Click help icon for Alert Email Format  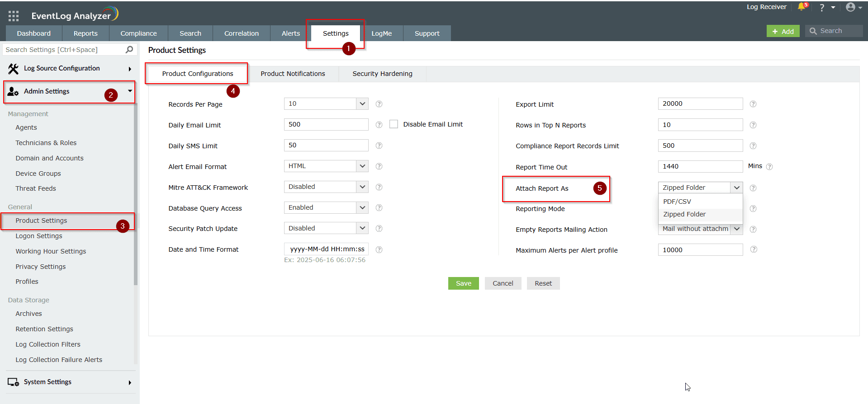[379, 166]
